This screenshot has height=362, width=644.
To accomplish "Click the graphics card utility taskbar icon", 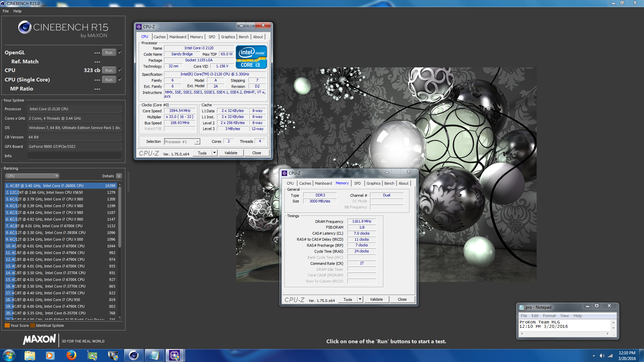I will (x=92, y=355).
